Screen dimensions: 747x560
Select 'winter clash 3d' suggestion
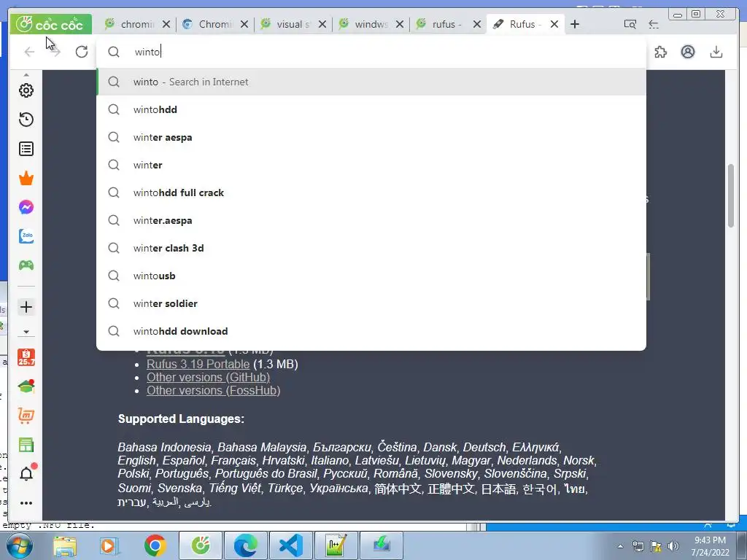(x=371, y=248)
